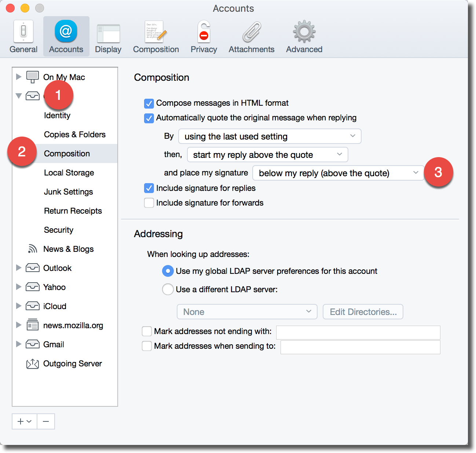Open the General preferences light-switch icon
The width and height of the screenshot is (476, 453).
(23, 32)
